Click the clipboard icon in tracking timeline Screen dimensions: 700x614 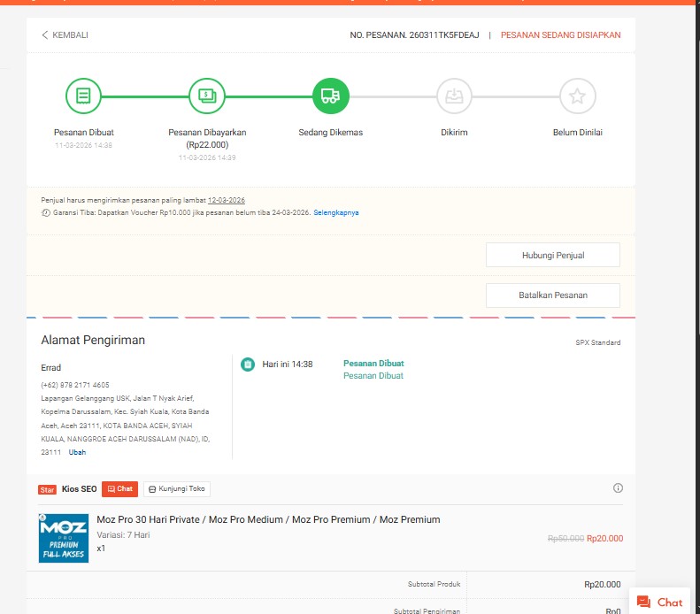pyautogui.click(x=249, y=364)
